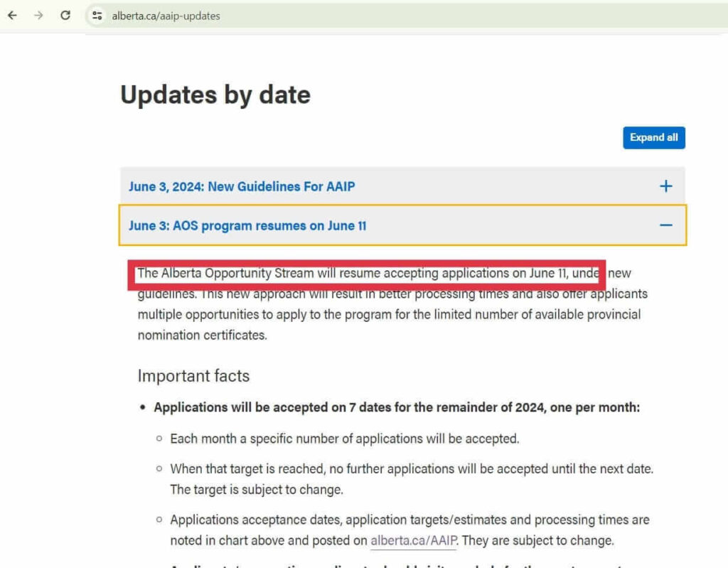The width and height of the screenshot is (728, 568).
Task: Click the bold 'Applications will be accepted on 7 dates' bullet
Action: coord(397,407)
